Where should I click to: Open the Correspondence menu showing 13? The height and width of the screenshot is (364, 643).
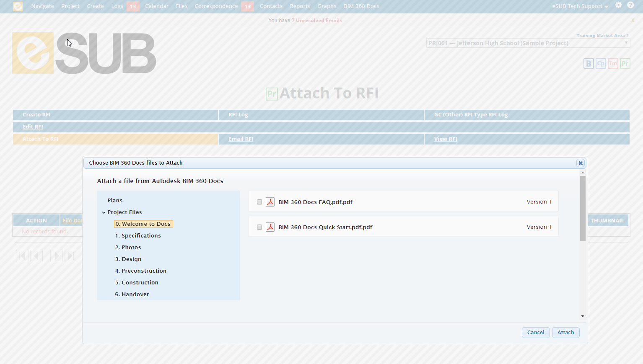[216, 6]
